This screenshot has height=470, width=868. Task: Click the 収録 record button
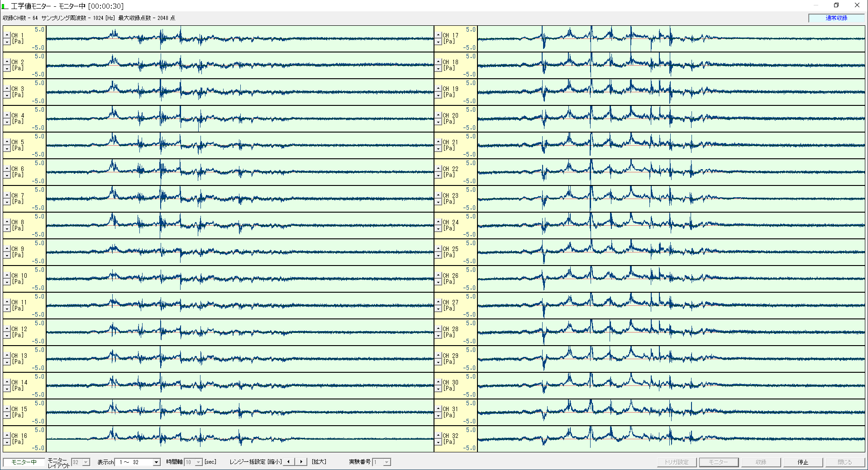coord(761,462)
